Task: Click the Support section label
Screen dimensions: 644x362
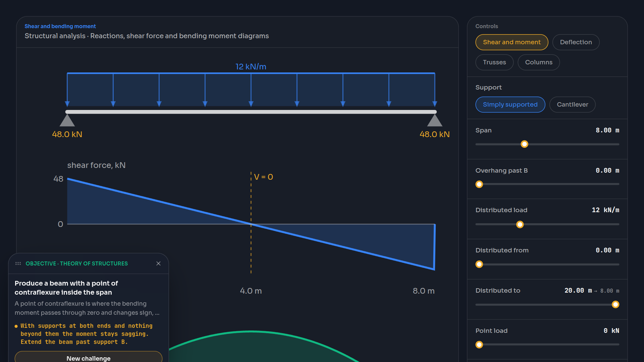Action: [x=488, y=87]
